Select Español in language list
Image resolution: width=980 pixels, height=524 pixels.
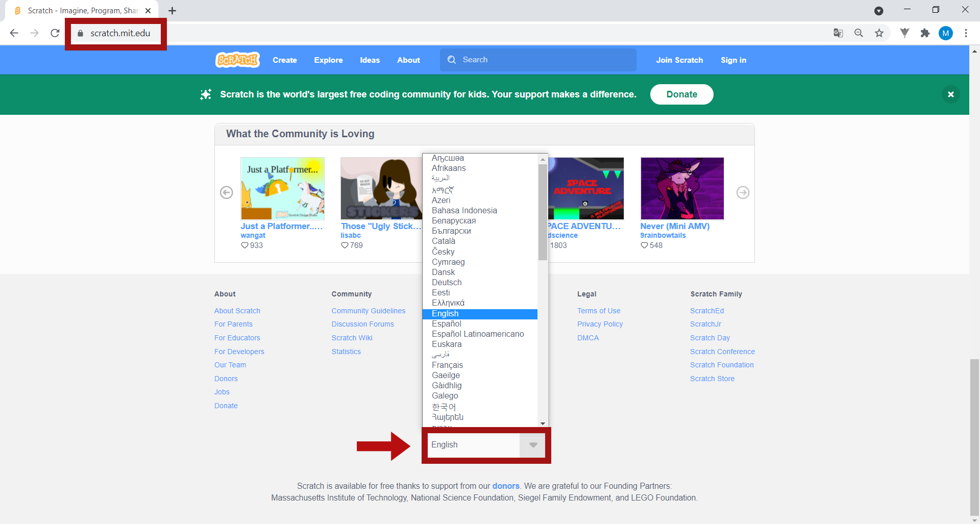coord(480,323)
